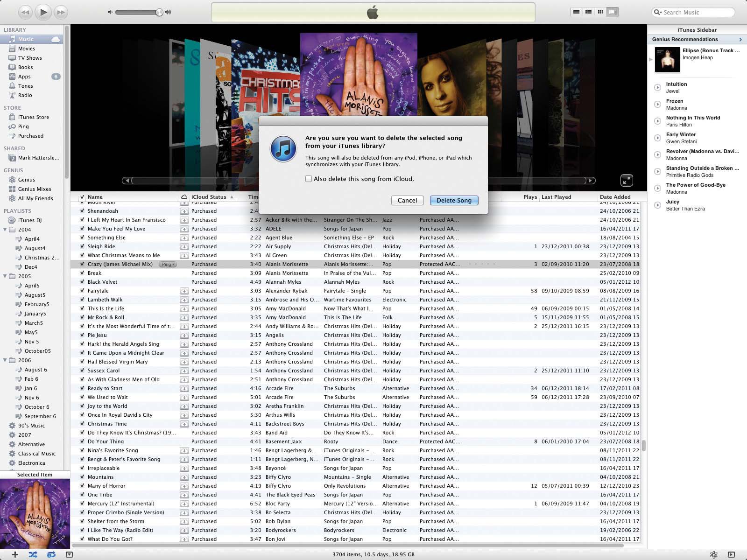Screen dimensions: 747x560
Task: Open Genius Mixes
Action: pyautogui.click(x=35, y=189)
